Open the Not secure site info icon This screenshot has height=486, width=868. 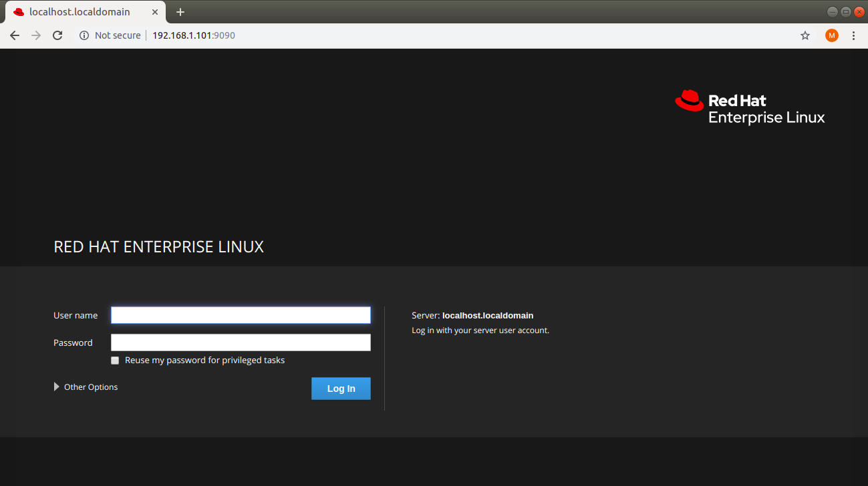click(84, 35)
